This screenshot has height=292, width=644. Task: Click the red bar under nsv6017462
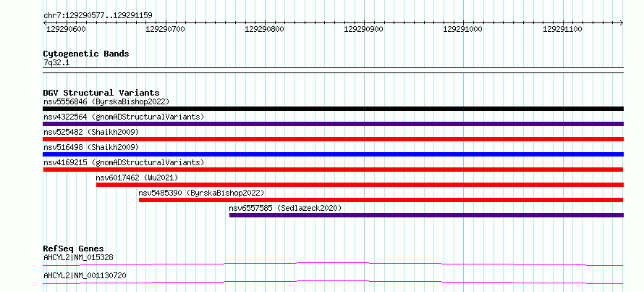pyautogui.click(x=360, y=185)
